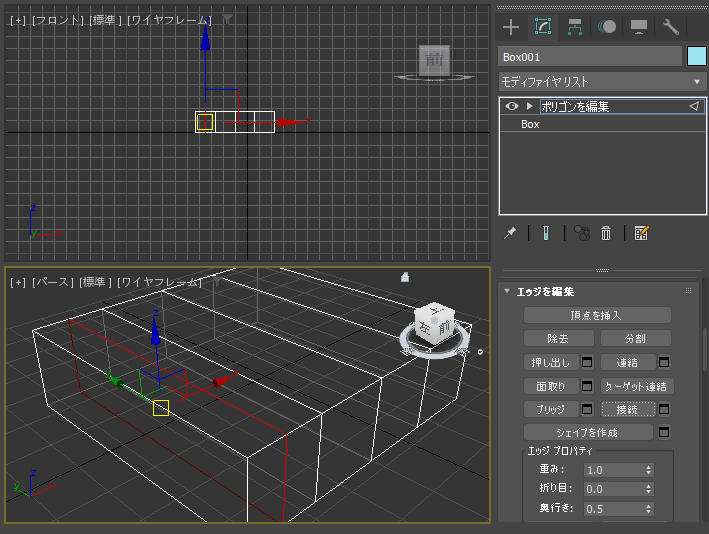Click the 奥行き spinner arrows
The image size is (709, 534).
click(x=649, y=509)
